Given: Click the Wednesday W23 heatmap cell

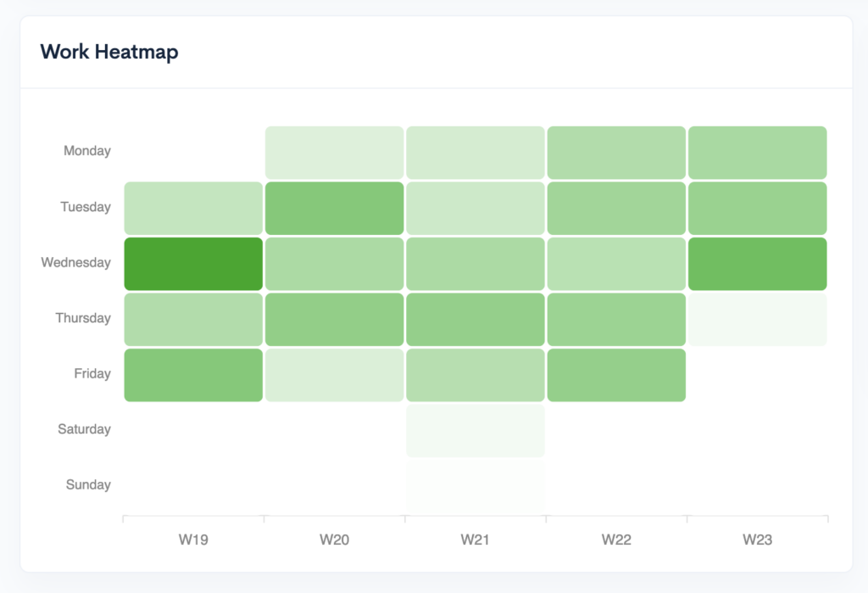Looking at the screenshot, I should tap(757, 264).
